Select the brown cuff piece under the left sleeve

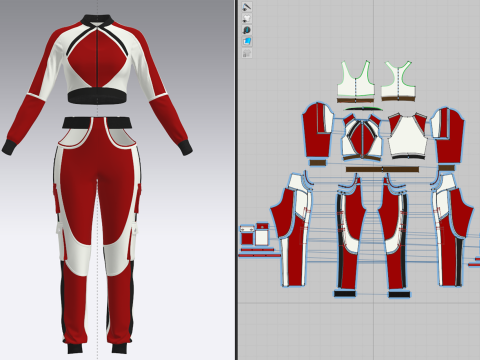[x=317, y=163]
